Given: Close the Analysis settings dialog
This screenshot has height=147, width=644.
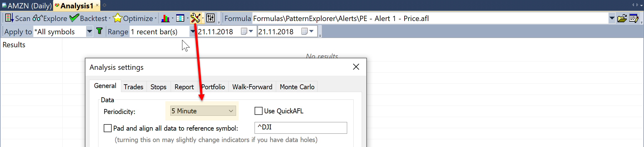Looking at the screenshot, I should tap(356, 67).
